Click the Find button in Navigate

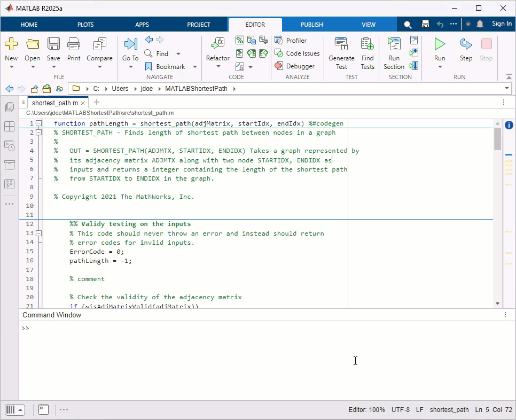pyautogui.click(x=162, y=53)
